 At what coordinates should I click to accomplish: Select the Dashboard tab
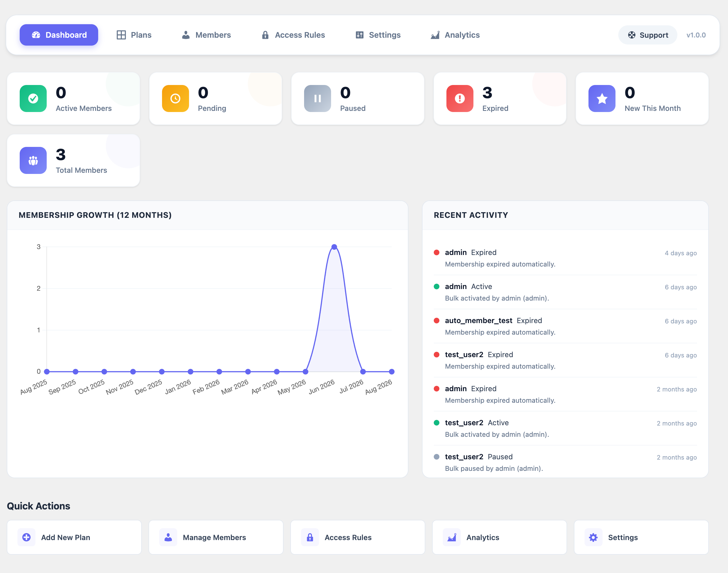(59, 35)
